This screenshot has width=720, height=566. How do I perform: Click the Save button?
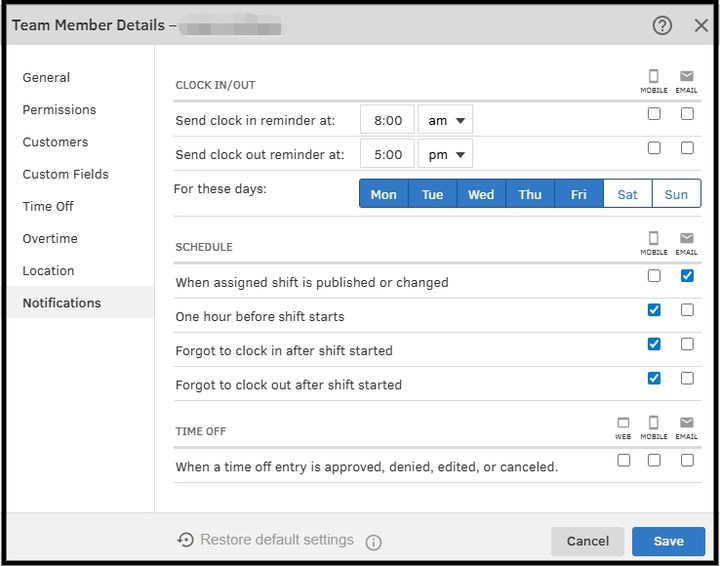tap(668, 541)
